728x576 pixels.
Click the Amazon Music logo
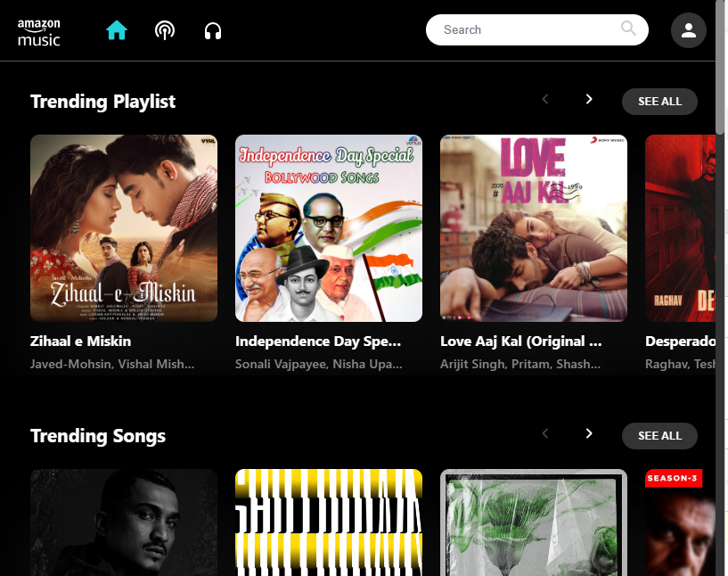[39, 32]
